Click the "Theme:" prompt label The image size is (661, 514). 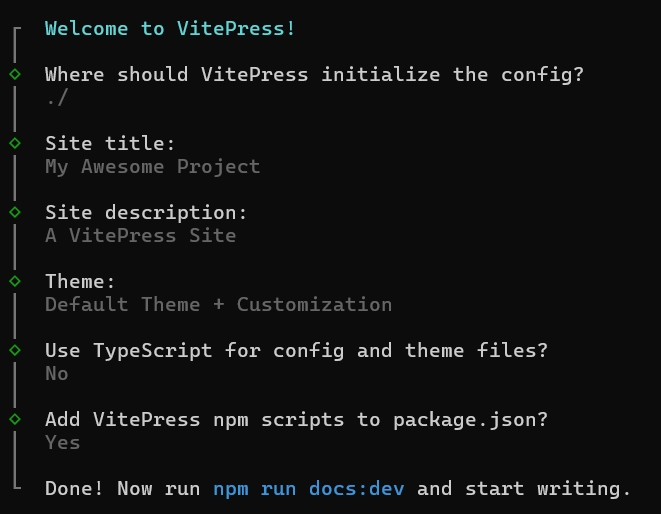tap(80, 282)
